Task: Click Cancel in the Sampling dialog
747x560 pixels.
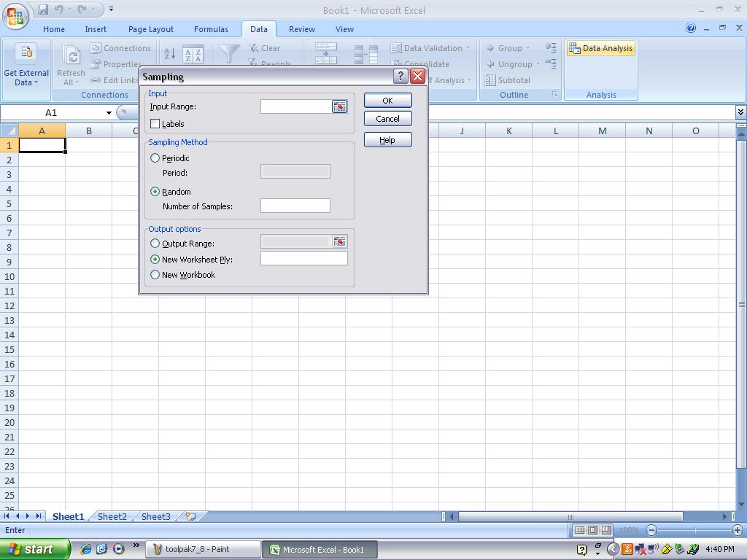Action: (387, 119)
